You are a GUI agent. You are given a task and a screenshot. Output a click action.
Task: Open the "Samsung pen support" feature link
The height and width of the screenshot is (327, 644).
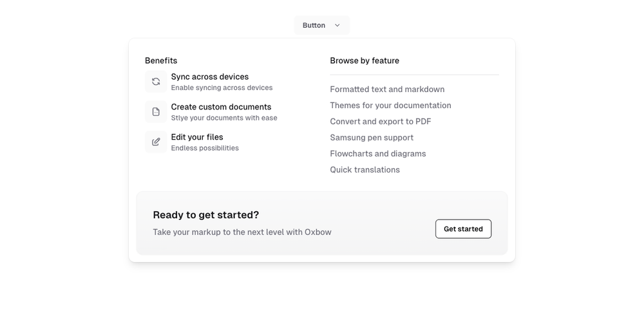point(372,138)
